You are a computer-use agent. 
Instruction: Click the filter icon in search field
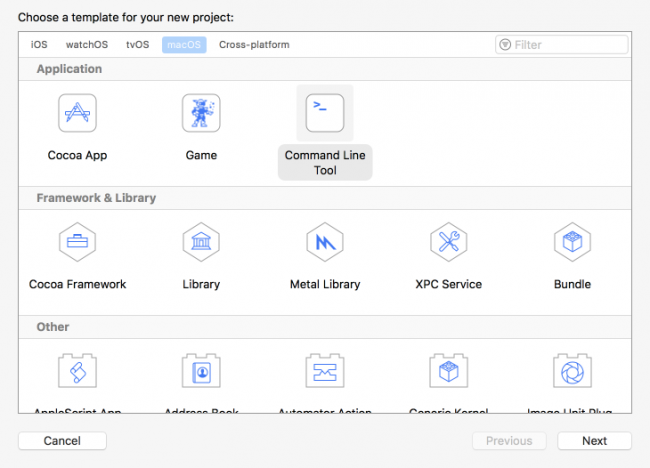point(505,44)
